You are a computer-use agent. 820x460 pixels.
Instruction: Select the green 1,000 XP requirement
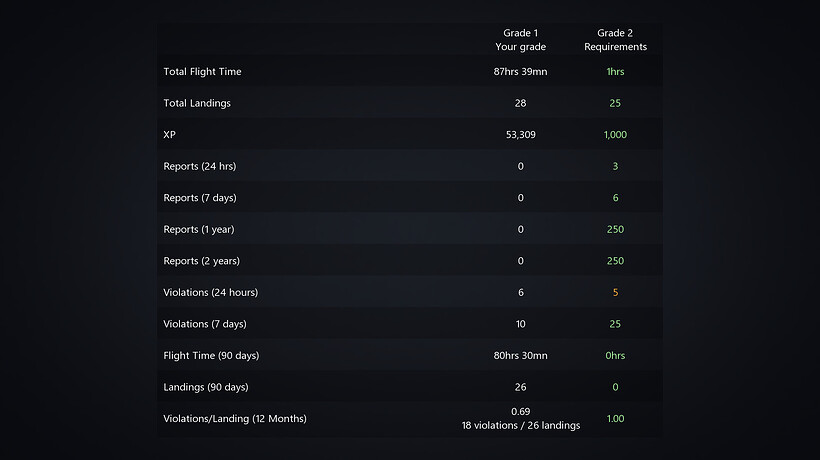click(615, 134)
